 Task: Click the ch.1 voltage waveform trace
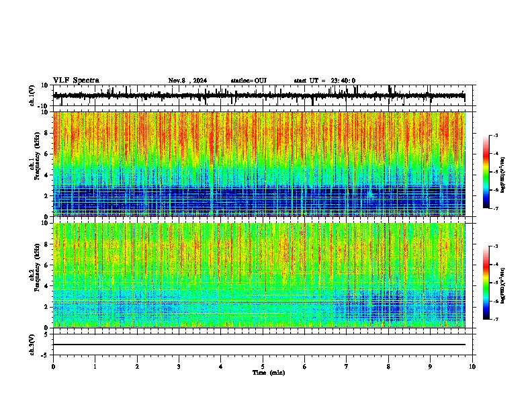pyautogui.click(x=259, y=95)
